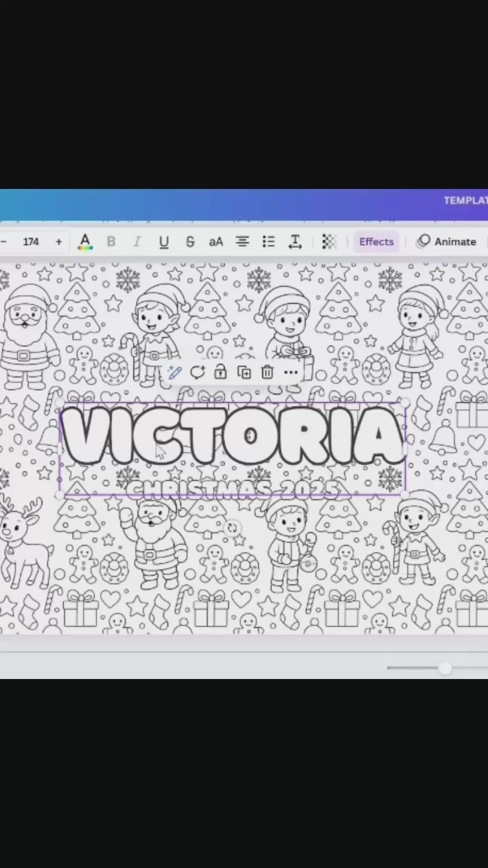
Task: Change the text alignment
Action: (242, 242)
